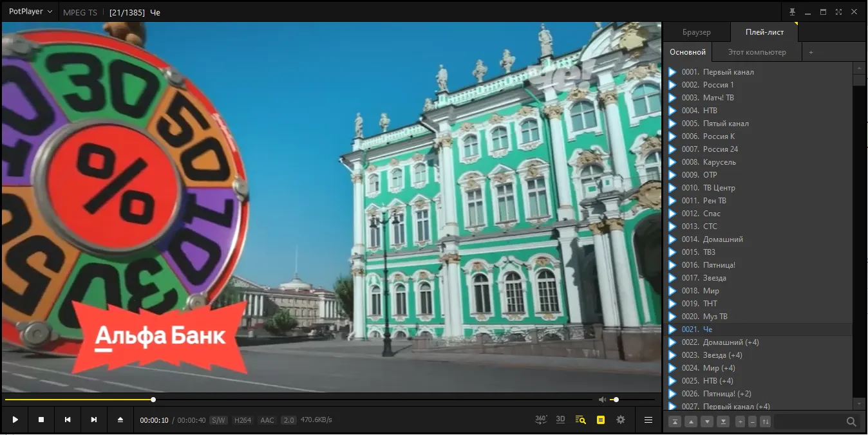Switch to the Браузер tab
Image resolution: width=868 pixels, height=435 pixels.
pyautogui.click(x=697, y=32)
